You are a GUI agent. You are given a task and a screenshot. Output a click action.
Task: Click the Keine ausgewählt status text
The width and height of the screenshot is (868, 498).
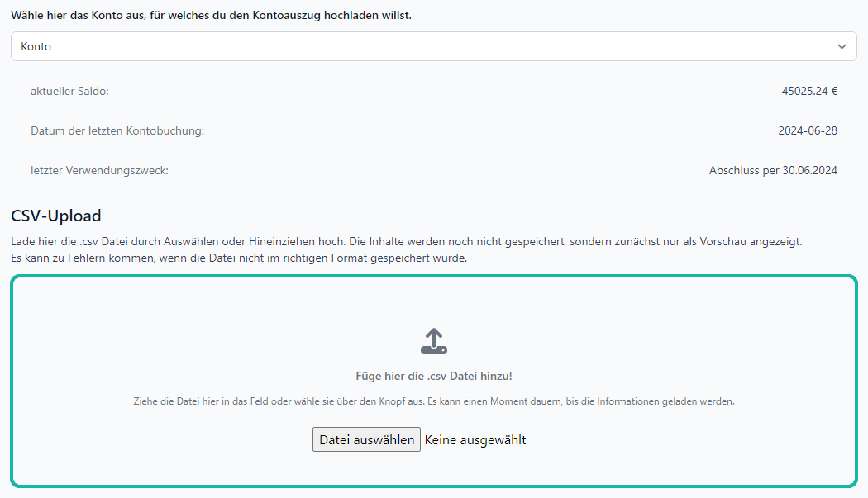(475, 439)
